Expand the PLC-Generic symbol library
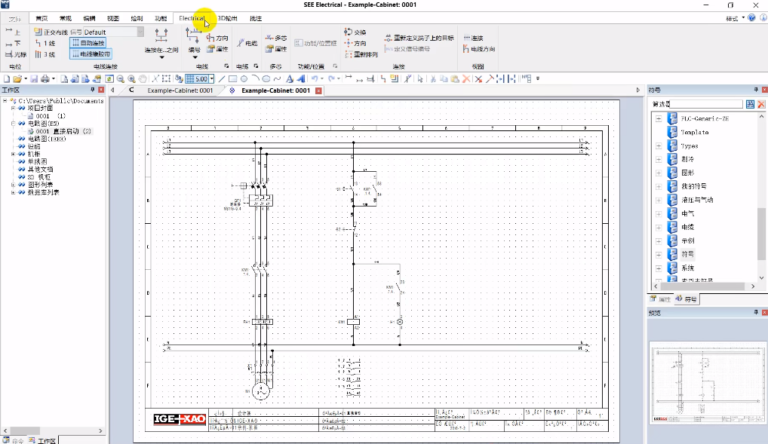Image resolution: width=768 pixels, height=444 pixels. coord(658,119)
